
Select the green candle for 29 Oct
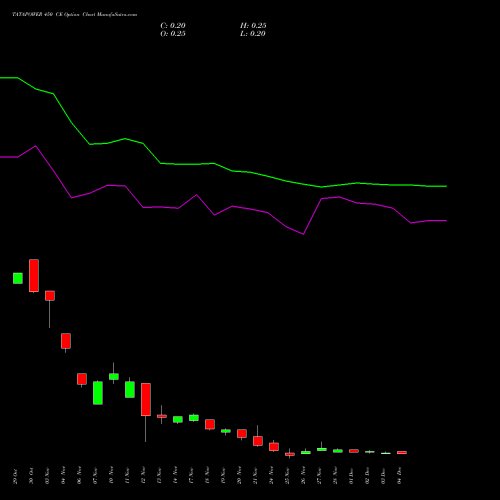(18, 278)
